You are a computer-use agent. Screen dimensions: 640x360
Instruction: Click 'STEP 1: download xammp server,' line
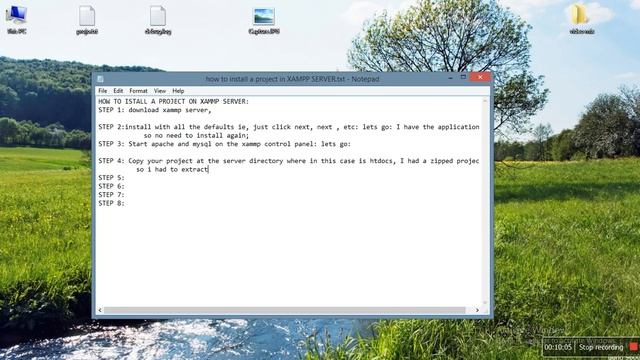[x=155, y=110]
